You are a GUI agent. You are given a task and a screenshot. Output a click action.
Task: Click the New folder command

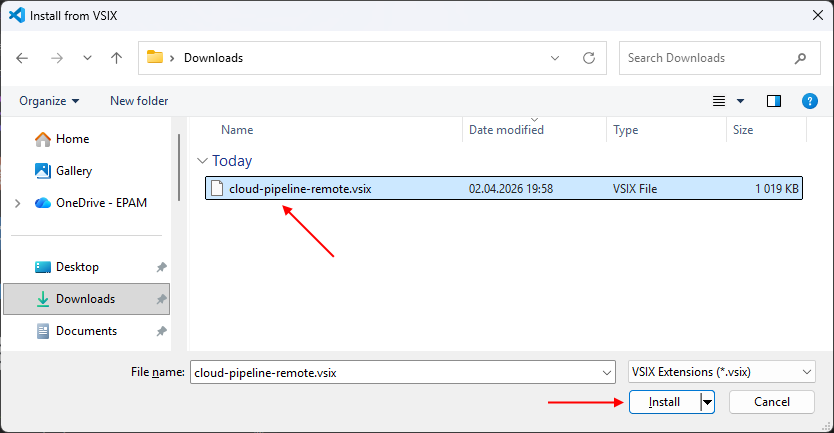tap(139, 101)
